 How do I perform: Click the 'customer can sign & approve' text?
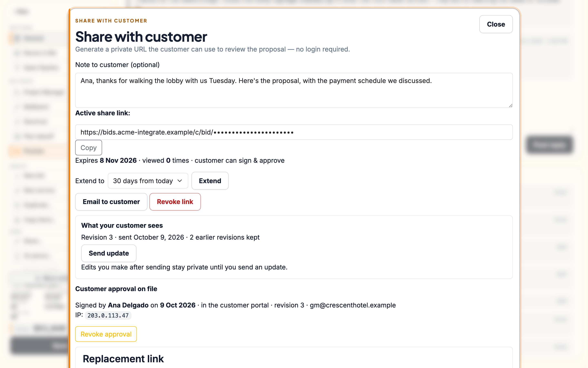(x=239, y=160)
